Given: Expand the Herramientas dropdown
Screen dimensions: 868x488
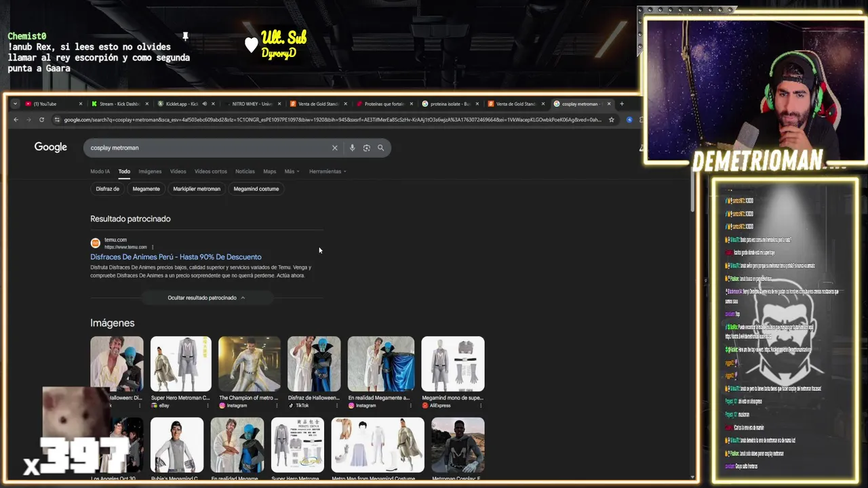Looking at the screenshot, I should [328, 171].
